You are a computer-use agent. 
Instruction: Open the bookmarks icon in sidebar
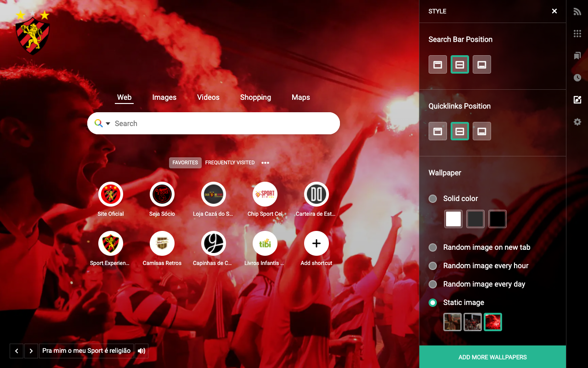pos(577,56)
